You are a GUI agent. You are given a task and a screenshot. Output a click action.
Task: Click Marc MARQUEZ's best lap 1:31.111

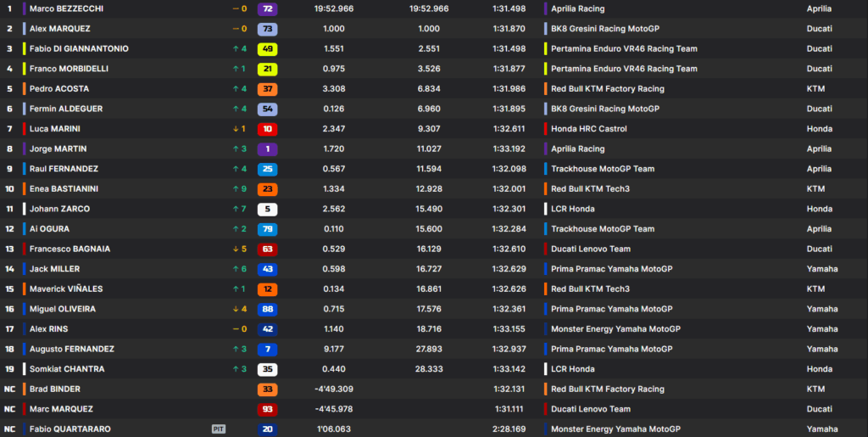pos(510,409)
